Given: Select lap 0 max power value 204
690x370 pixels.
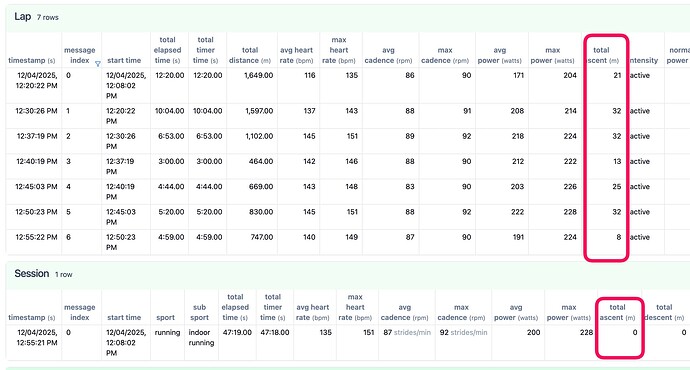Looking at the screenshot, I should click(x=570, y=75).
